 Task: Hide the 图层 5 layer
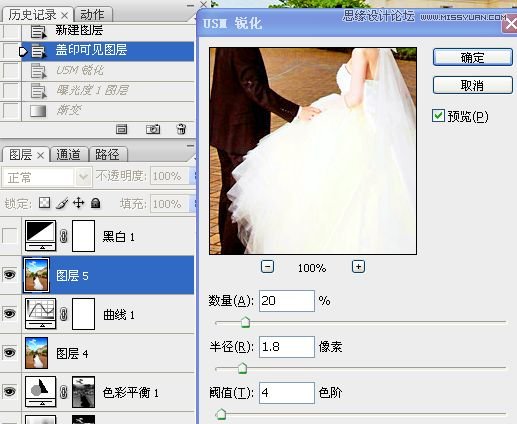coord(9,275)
